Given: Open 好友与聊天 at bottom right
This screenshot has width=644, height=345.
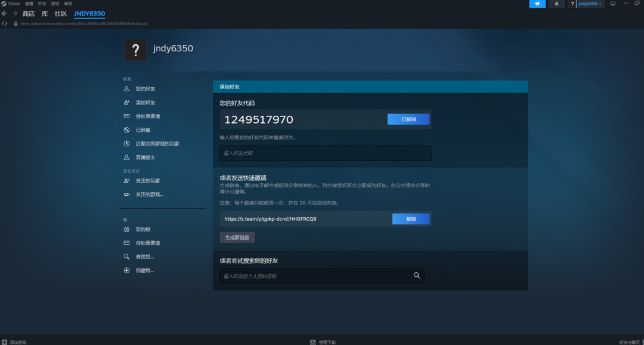Looking at the screenshot, I should (630, 342).
